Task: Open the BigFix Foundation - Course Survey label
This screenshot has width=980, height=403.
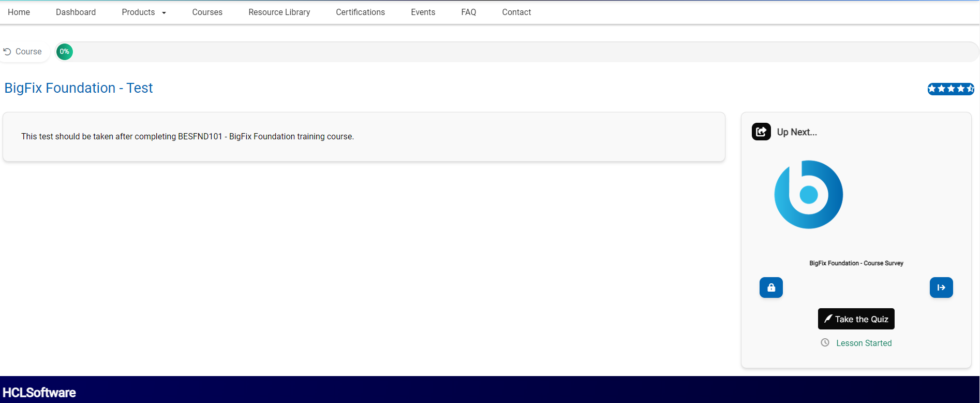Action: (856, 263)
